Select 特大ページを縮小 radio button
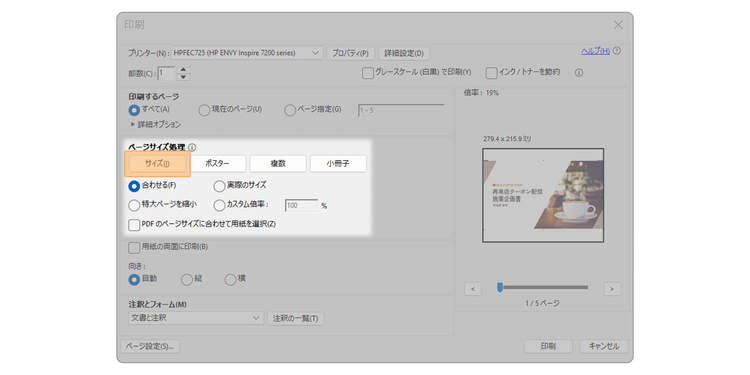Screen dimensions: 750x375 point(134,205)
